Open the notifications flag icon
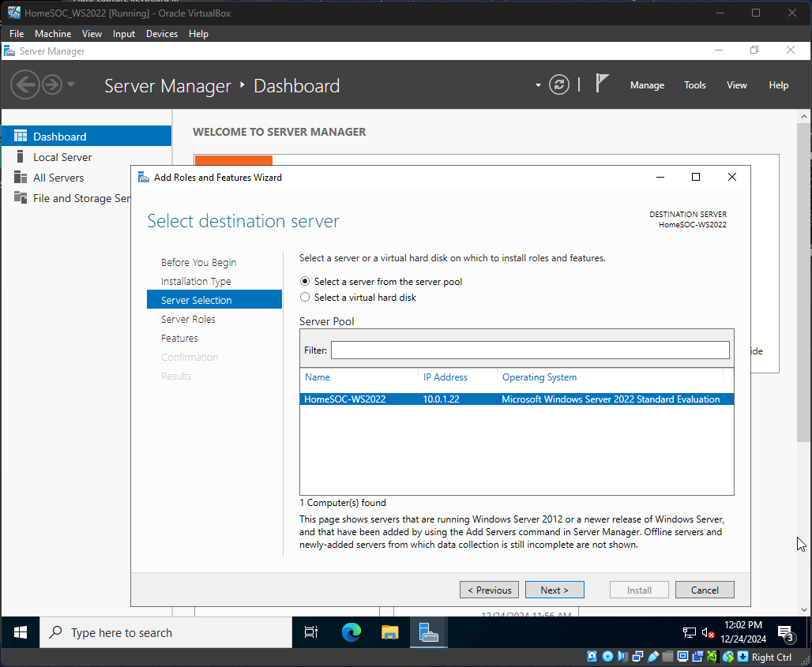This screenshot has width=812, height=667. click(x=602, y=84)
